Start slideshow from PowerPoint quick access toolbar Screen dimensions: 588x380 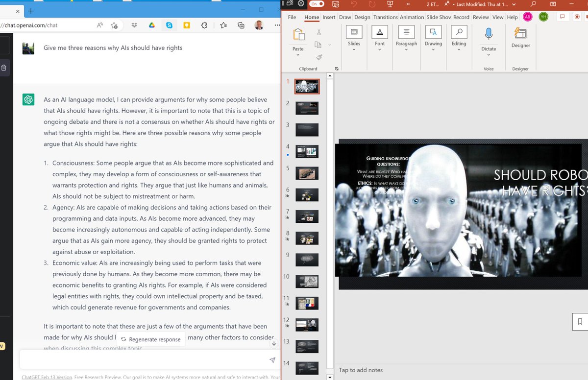tap(390, 4)
